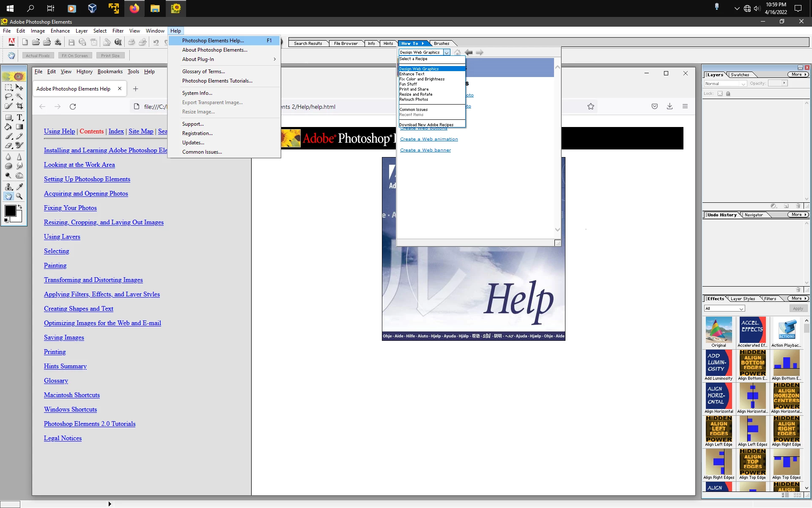Click the black foreground color swatch

tap(10, 210)
